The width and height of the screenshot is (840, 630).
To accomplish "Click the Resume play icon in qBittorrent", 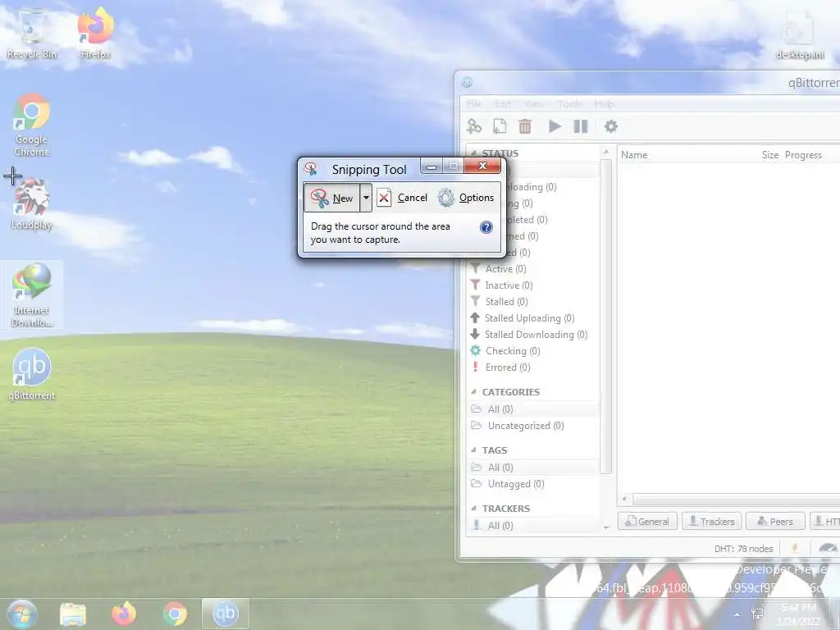I will [x=555, y=126].
